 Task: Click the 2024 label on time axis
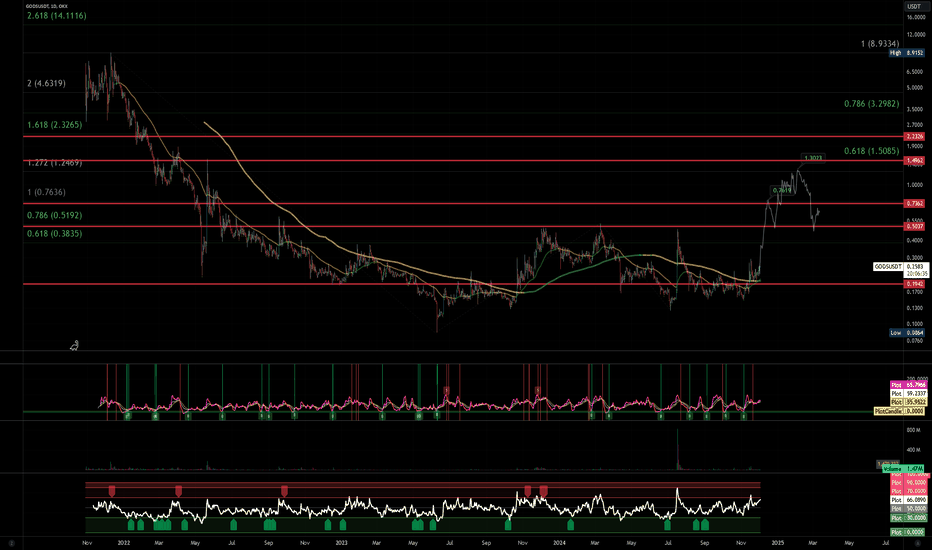pyautogui.click(x=559, y=542)
